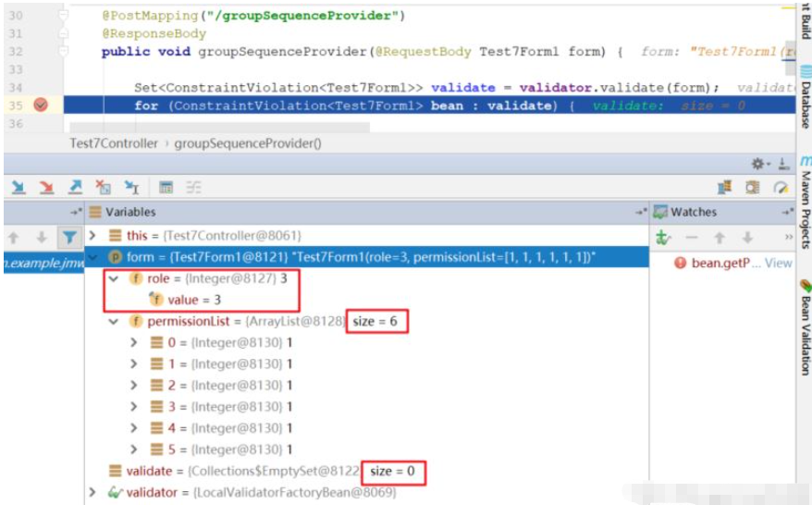Collapse the permissionList node

coord(114,322)
